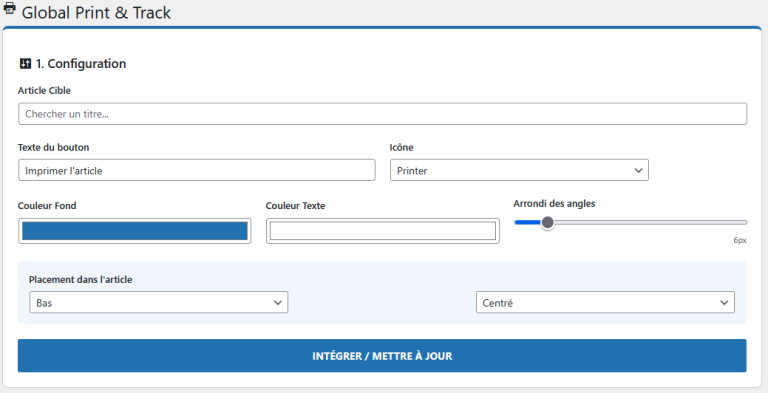Click the printer icon beside Global Print & Track
Screen dimensions: 768x393
click(9, 8)
